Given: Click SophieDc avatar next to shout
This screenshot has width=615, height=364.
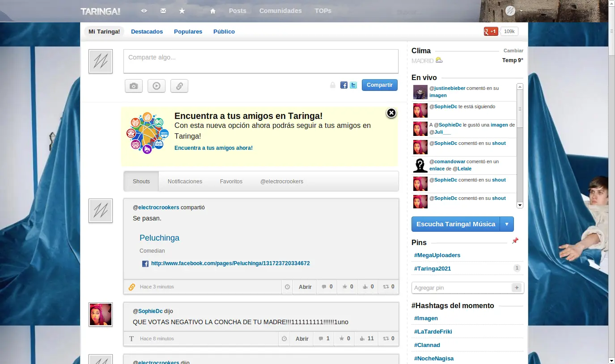Looking at the screenshot, I should (x=101, y=314).
